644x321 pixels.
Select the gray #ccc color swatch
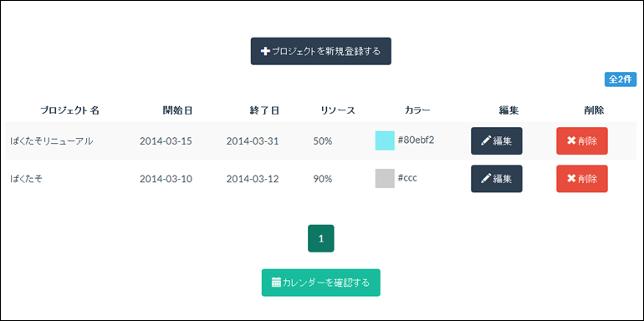[x=385, y=179]
